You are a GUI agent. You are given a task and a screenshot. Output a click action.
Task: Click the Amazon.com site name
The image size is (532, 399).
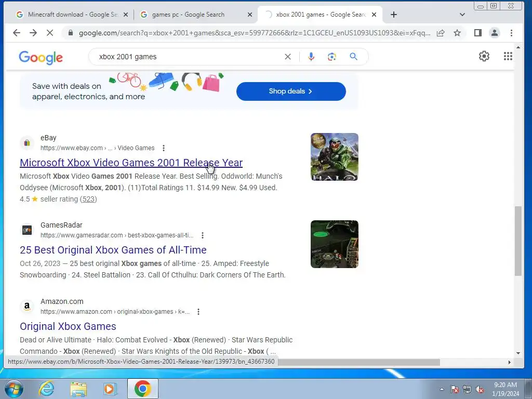(62, 301)
